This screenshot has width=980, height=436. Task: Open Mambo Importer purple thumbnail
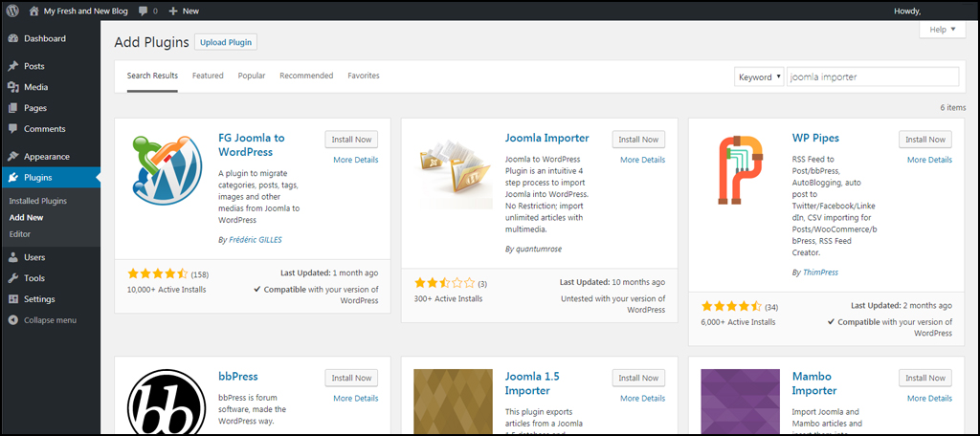coord(740,403)
